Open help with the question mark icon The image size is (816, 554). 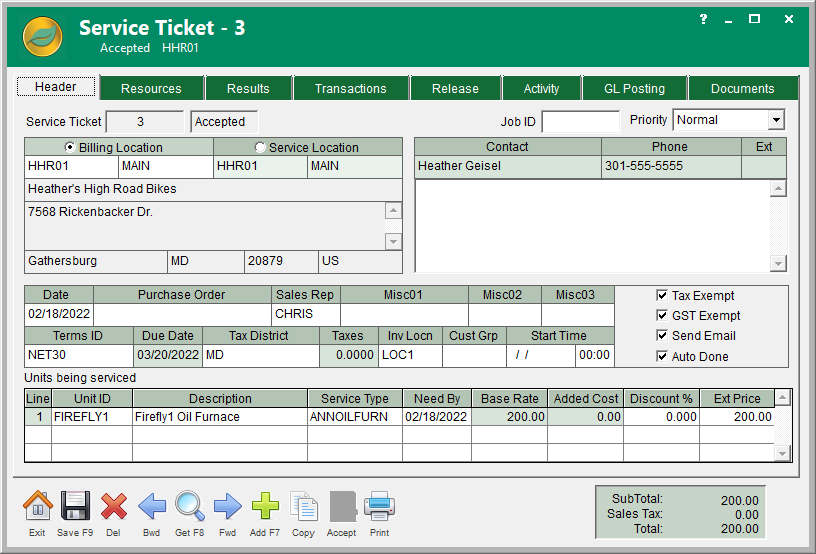(703, 19)
